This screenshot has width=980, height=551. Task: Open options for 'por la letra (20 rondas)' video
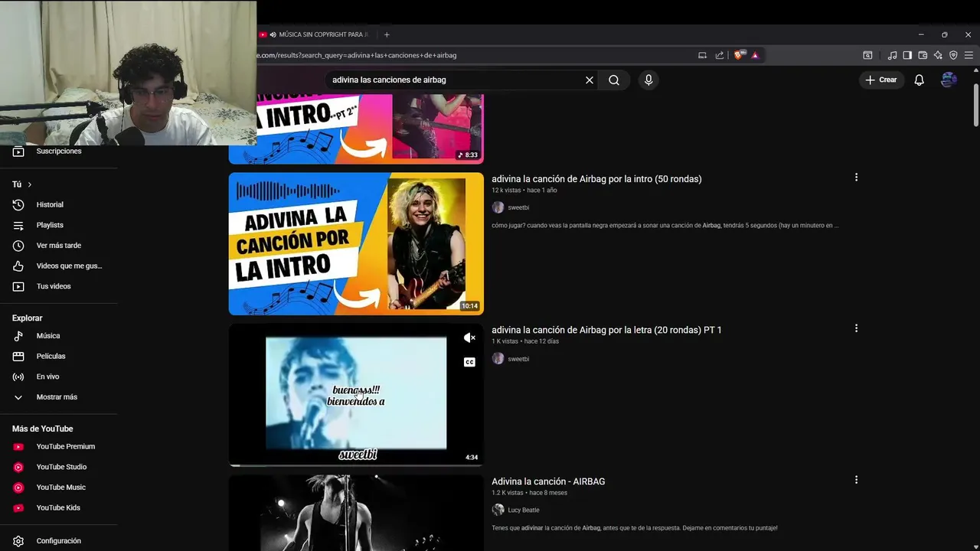pyautogui.click(x=856, y=328)
